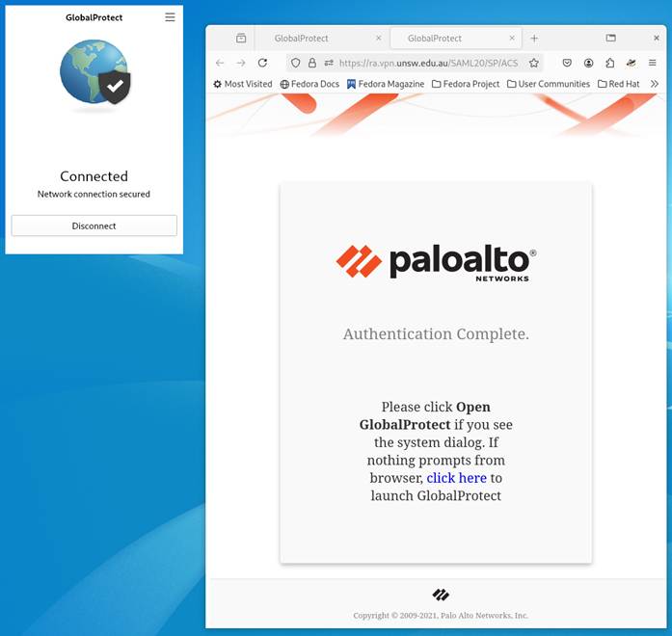The height and width of the screenshot is (636, 672).
Task: Open the Fedora Docs bookmark
Action: (x=309, y=84)
